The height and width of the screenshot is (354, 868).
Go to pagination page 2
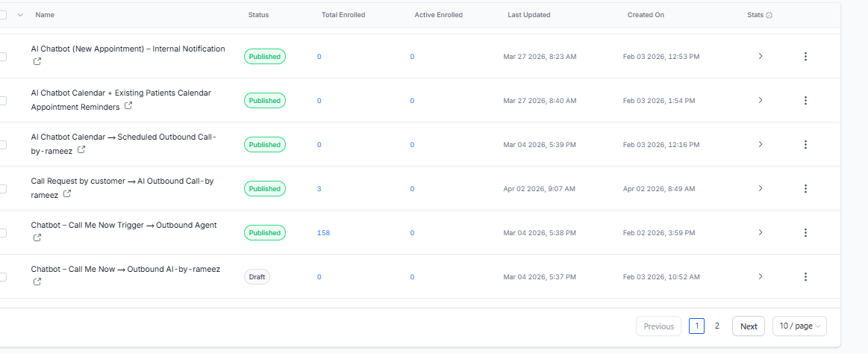(x=717, y=326)
